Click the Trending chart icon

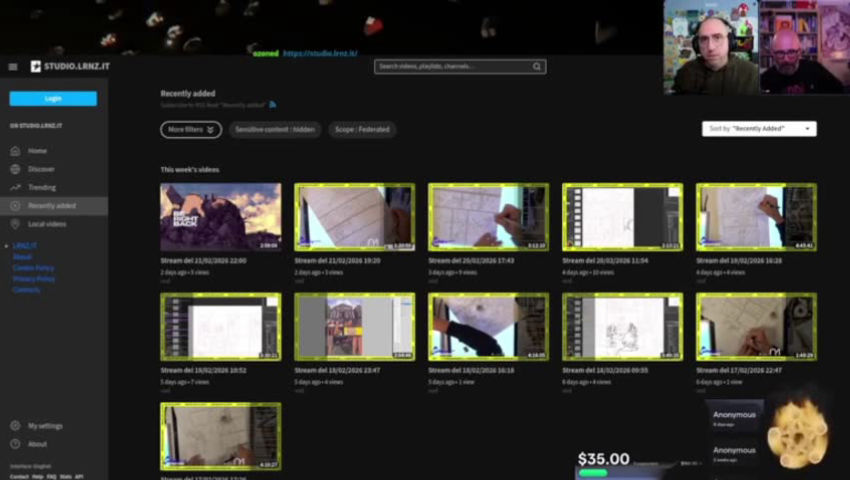[x=15, y=188]
